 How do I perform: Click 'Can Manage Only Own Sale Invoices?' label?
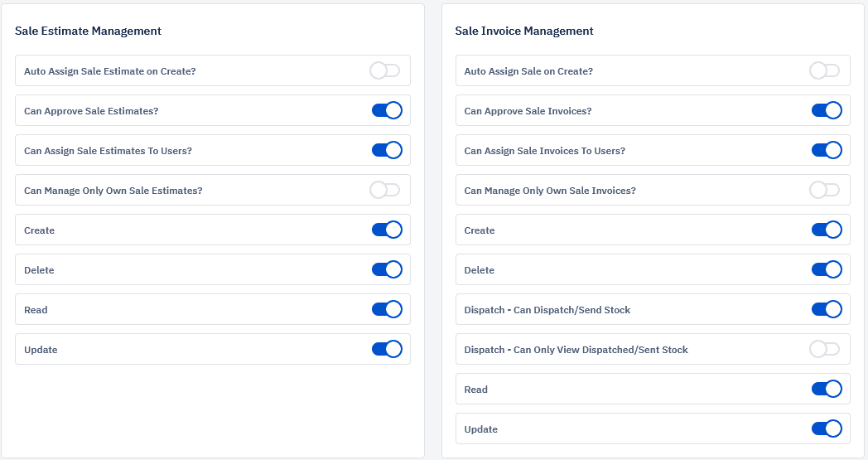pyautogui.click(x=550, y=191)
